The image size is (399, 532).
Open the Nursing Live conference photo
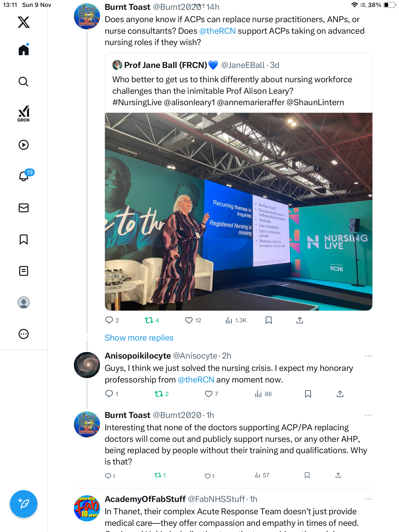[x=238, y=212]
